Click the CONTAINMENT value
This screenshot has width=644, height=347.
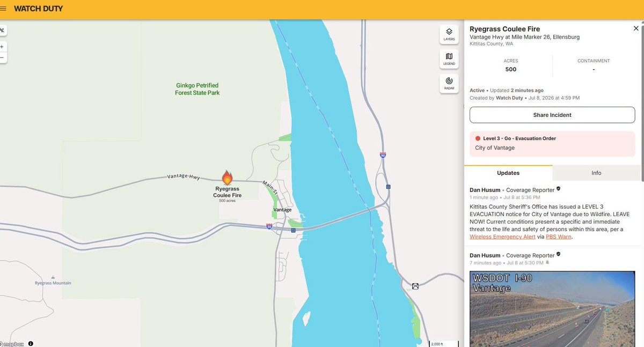(x=594, y=69)
